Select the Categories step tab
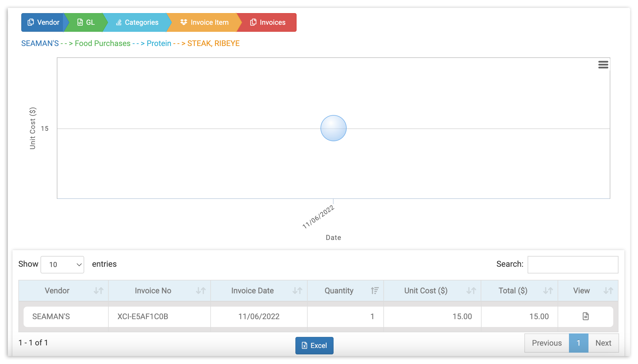638x364 pixels. tap(137, 22)
